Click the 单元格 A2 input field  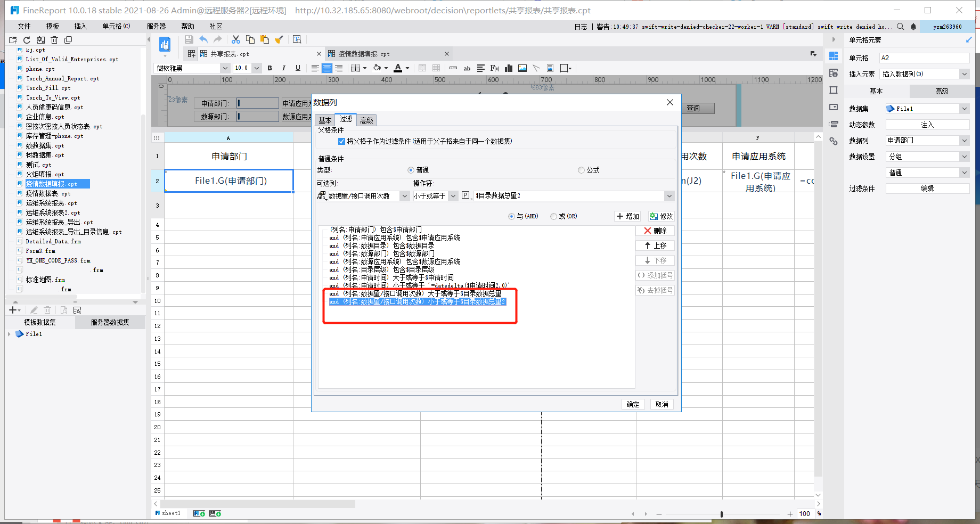(924, 58)
